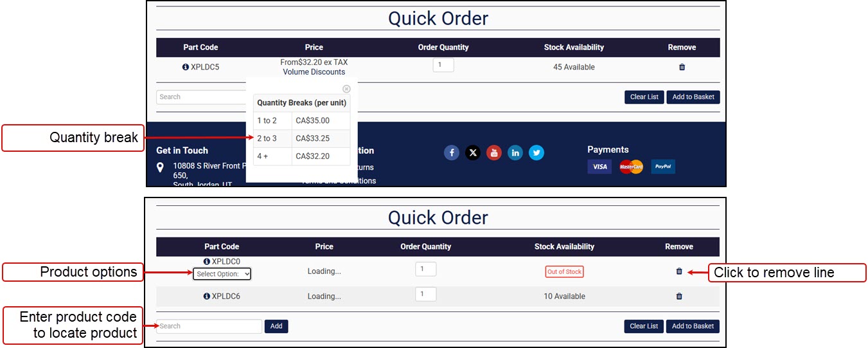The height and width of the screenshot is (348, 868).
Task: Click Clear List in the lower Quick Order
Action: [x=644, y=326]
